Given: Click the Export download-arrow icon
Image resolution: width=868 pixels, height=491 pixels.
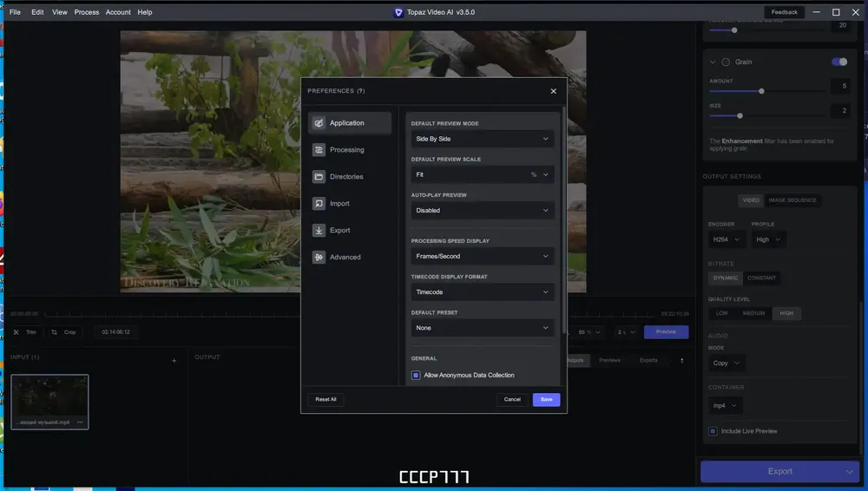Looking at the screenshot, I should click(319, 231).
